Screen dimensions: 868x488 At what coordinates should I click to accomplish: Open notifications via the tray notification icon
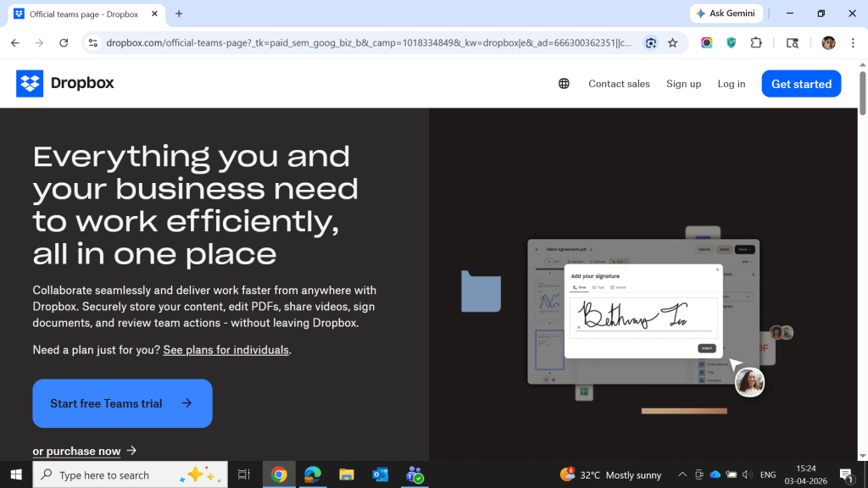pyautogui.click(x=845, y=474)
